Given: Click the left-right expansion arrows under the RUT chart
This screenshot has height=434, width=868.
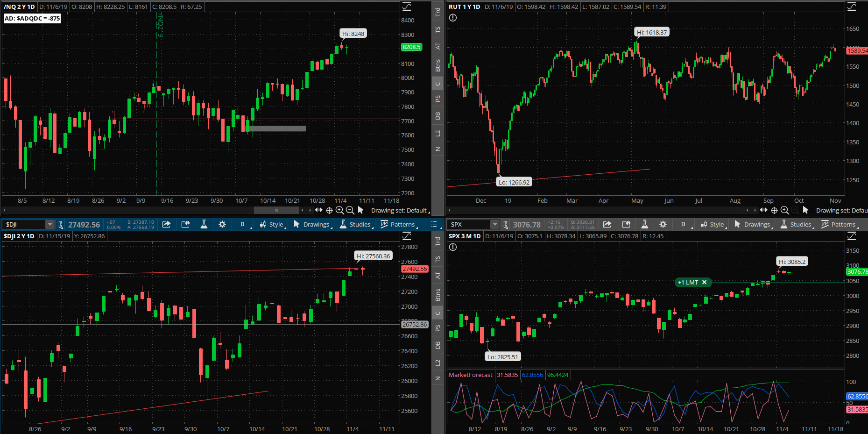Looking at the screenshot, I should [763, 210].
